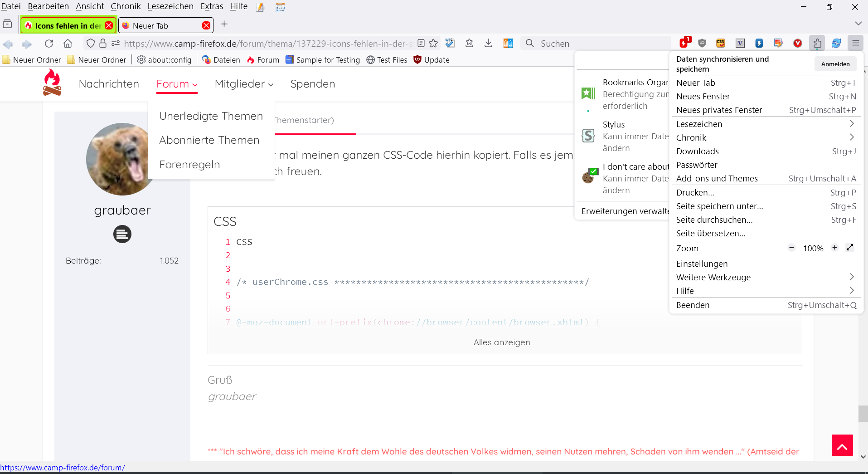Viewport: 868px width, 474px height.
Task: Open the Nachrichten navigation link
Action: point(109,84)
